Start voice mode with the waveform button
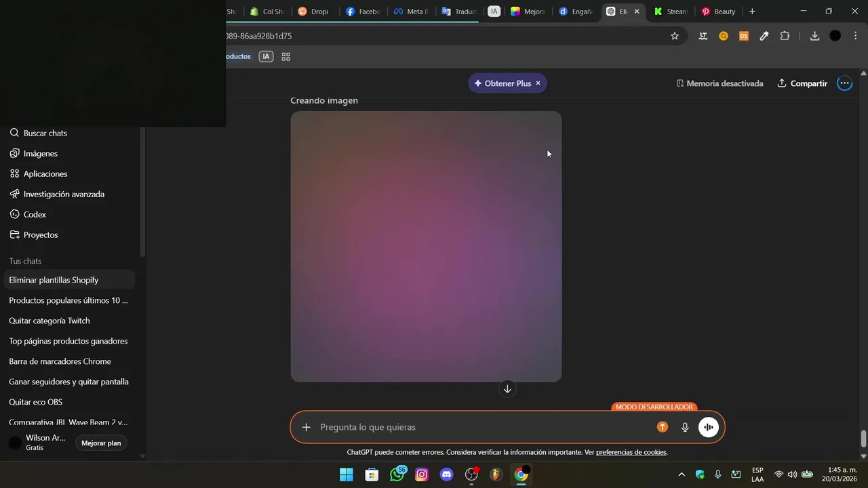 click(709, 427)
